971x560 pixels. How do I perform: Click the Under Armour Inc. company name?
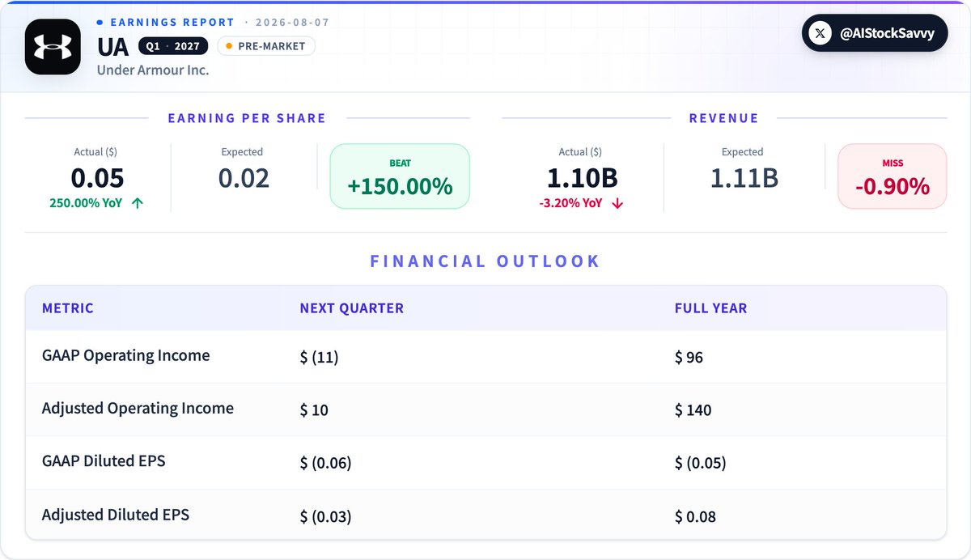(153, 70)
